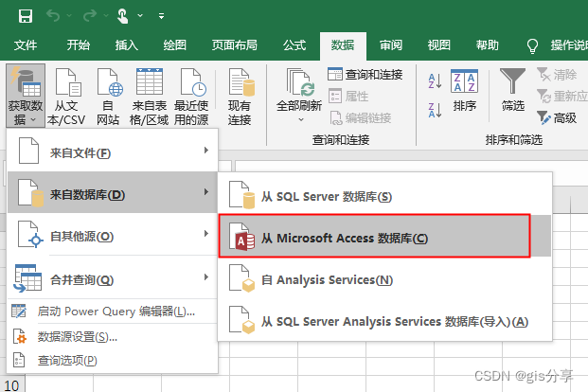The width and height of the screenshot is (588, 392).
Task: Sort descending with Z-A icon
Action: [x=435, y=110]
